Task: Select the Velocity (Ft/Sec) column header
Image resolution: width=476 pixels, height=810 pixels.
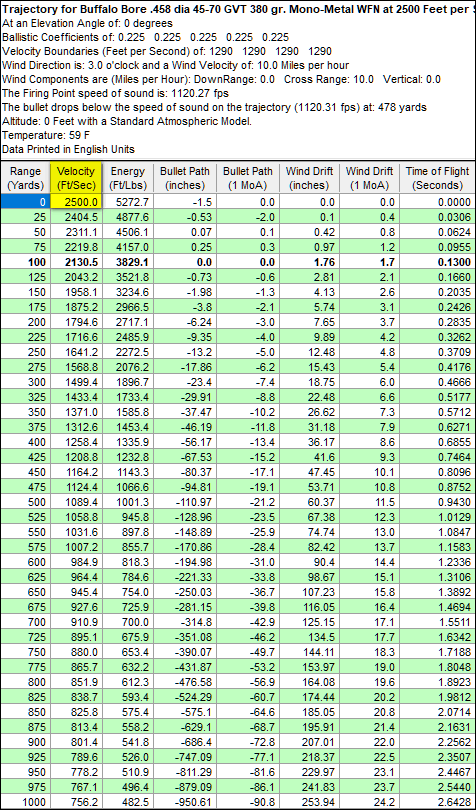Action: click(x=76, y=178)
